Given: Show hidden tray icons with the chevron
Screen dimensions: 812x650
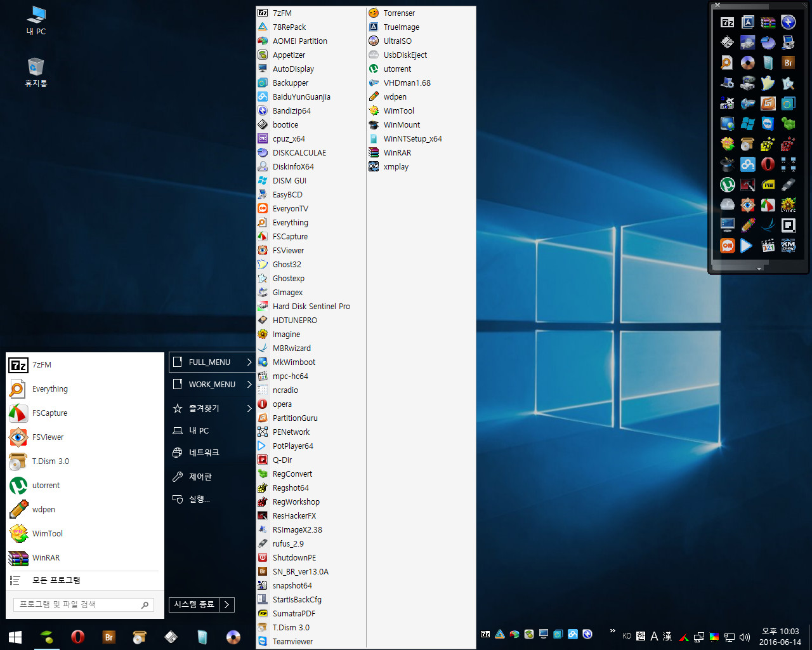Looking at the screenshot, I should point(612,631).
